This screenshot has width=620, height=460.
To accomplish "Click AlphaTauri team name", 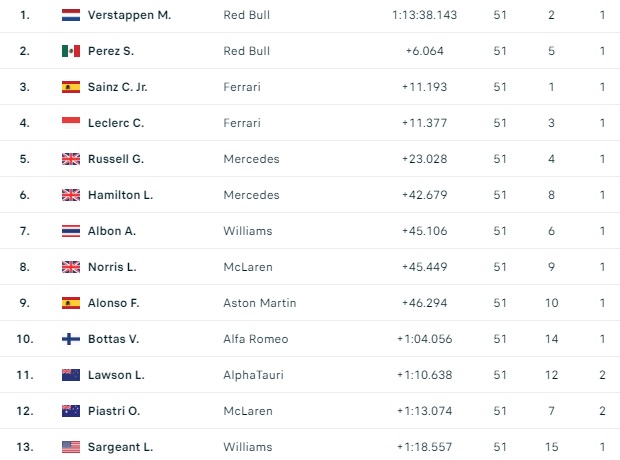I will [x=254, y=375].
